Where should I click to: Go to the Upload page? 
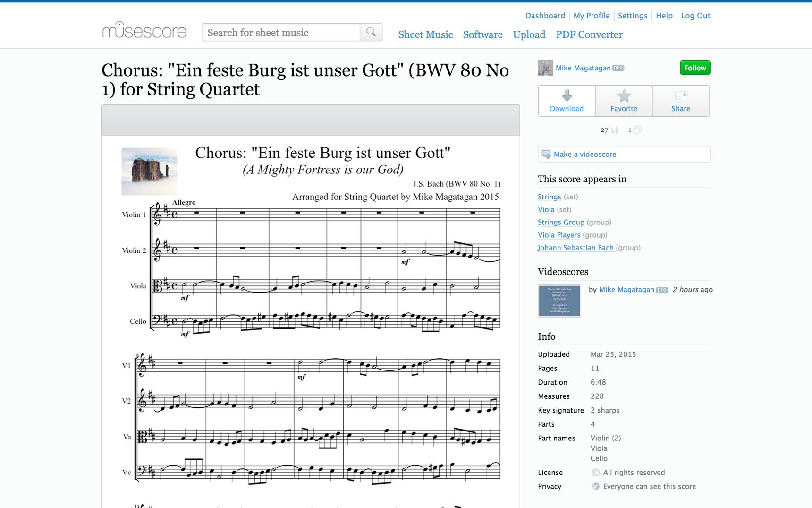click(x=529, y=34)
